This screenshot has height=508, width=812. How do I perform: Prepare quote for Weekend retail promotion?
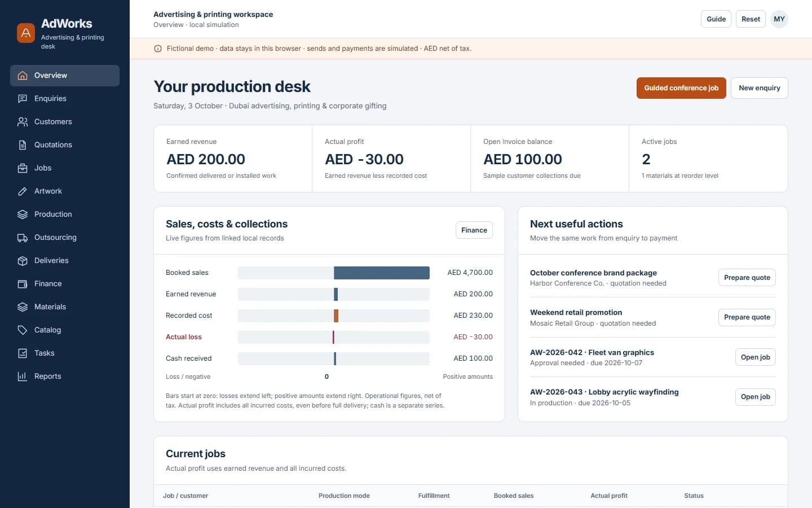(747, 317)
